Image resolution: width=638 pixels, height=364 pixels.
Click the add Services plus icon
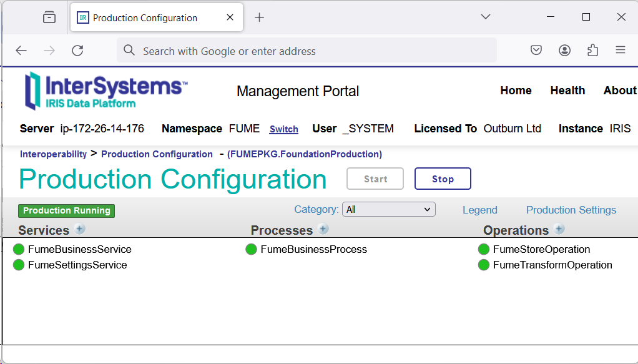[x=79, y=229]
